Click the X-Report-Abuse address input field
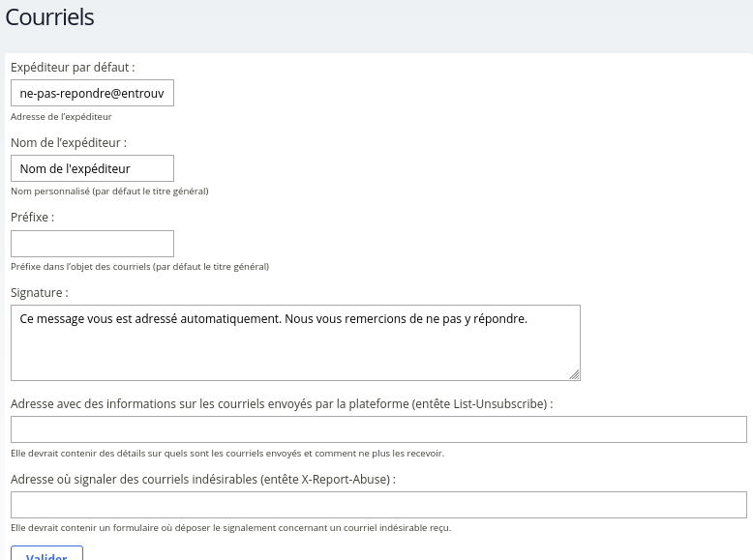Viewport: 753px width, 560px height. click(x=378, y=505)
